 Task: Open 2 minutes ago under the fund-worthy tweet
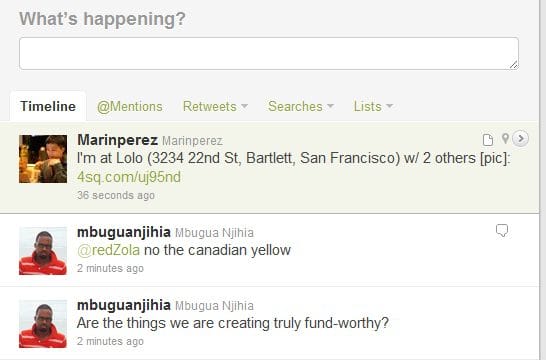point(110,341)
